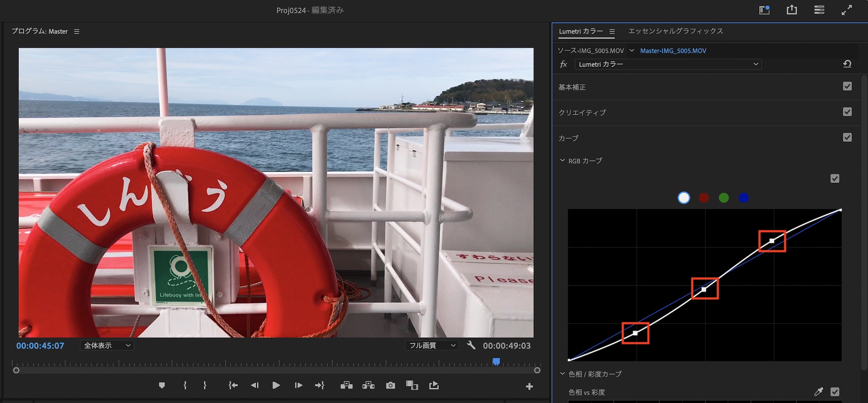Disable the 基本補正 checkbox
This screenshot has height=403, width=868.
847,86
